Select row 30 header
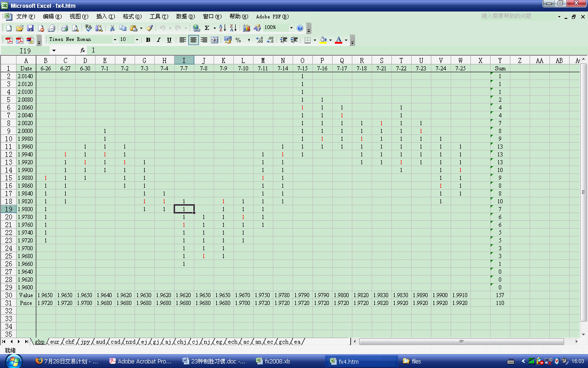Screen dimensions: 588x368 (x=8, y=295)
